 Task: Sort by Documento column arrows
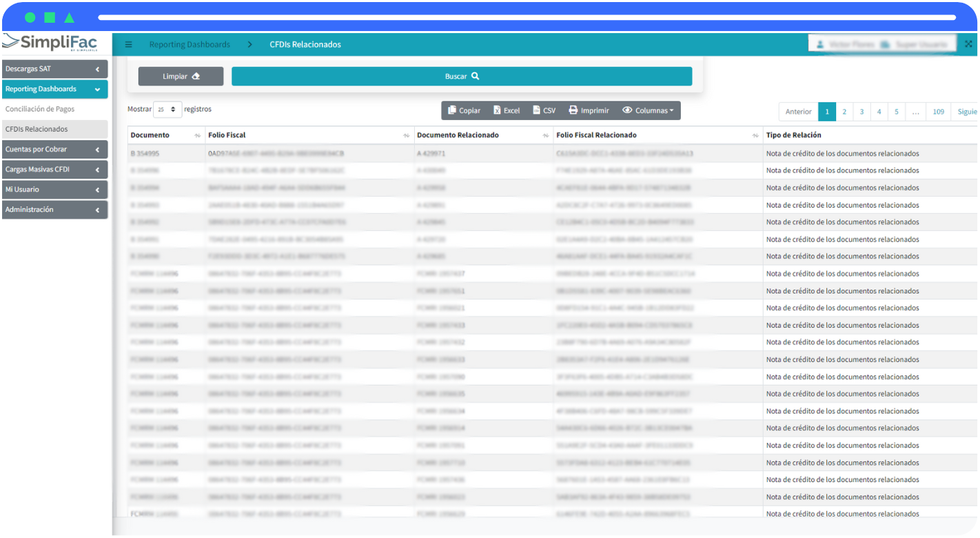tap(198, 136)
